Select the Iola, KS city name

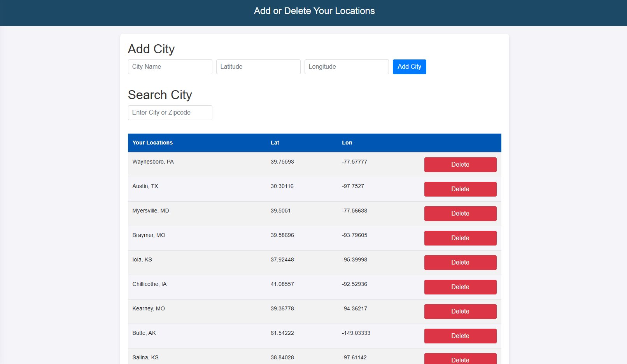pos(142,260)
